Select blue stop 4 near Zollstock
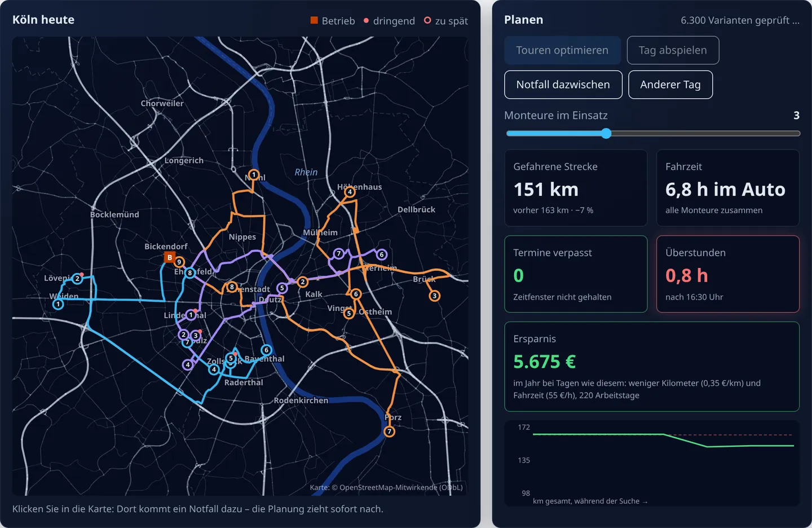This screenshot has width=812, height=528. tap(214, 369)
